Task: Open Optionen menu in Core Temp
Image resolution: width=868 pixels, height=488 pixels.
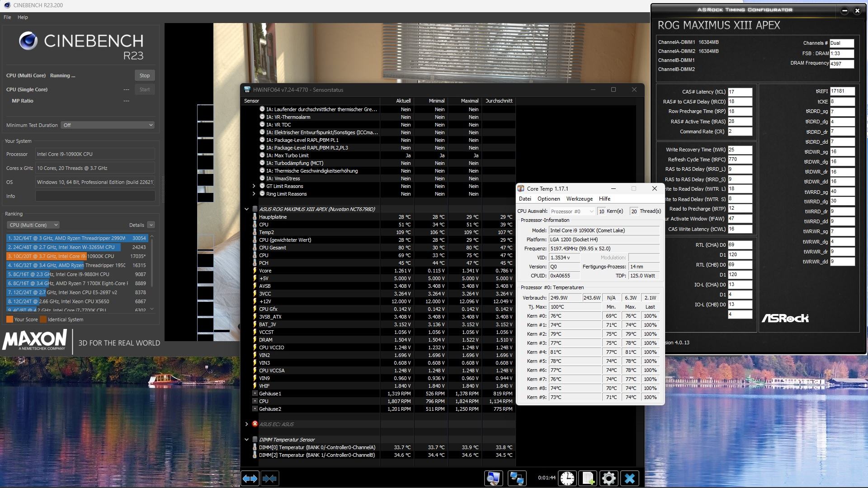Action: coord(549,199)
